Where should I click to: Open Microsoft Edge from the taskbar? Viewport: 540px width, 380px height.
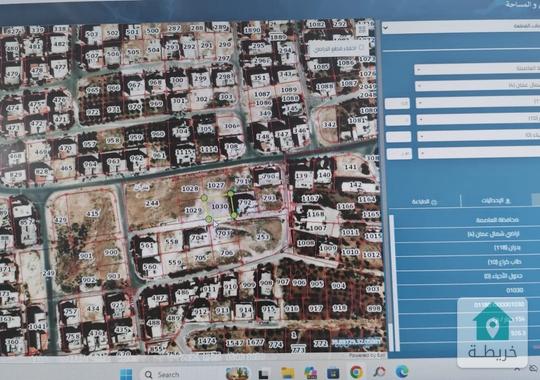pyautogui.click(x=402, y=371)
